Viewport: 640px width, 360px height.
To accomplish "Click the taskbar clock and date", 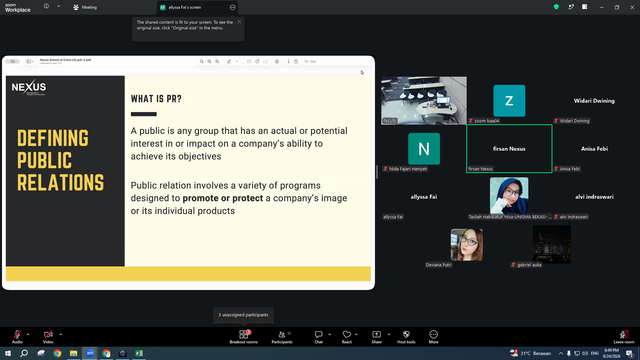I will (611, 353).
